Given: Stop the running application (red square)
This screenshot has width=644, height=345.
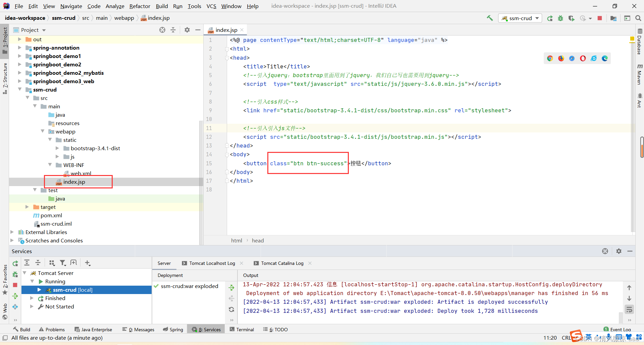Looking at the screenshot, I should [600, 18].
